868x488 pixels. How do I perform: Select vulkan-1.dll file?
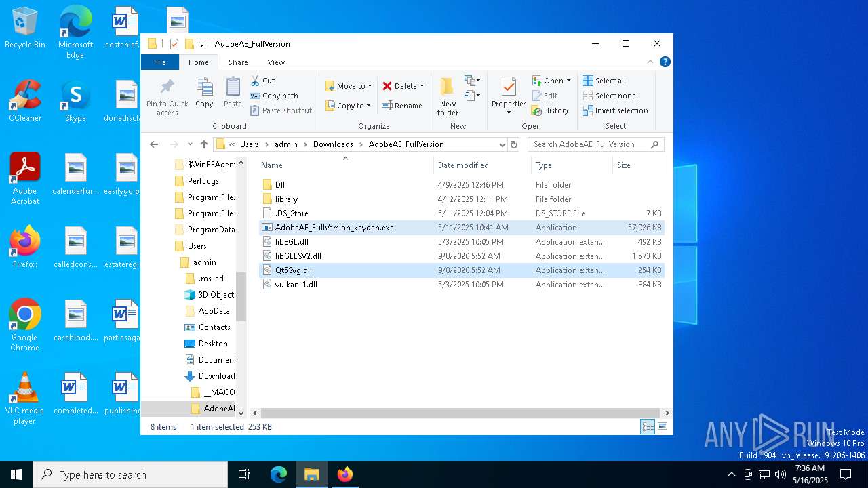462,285
